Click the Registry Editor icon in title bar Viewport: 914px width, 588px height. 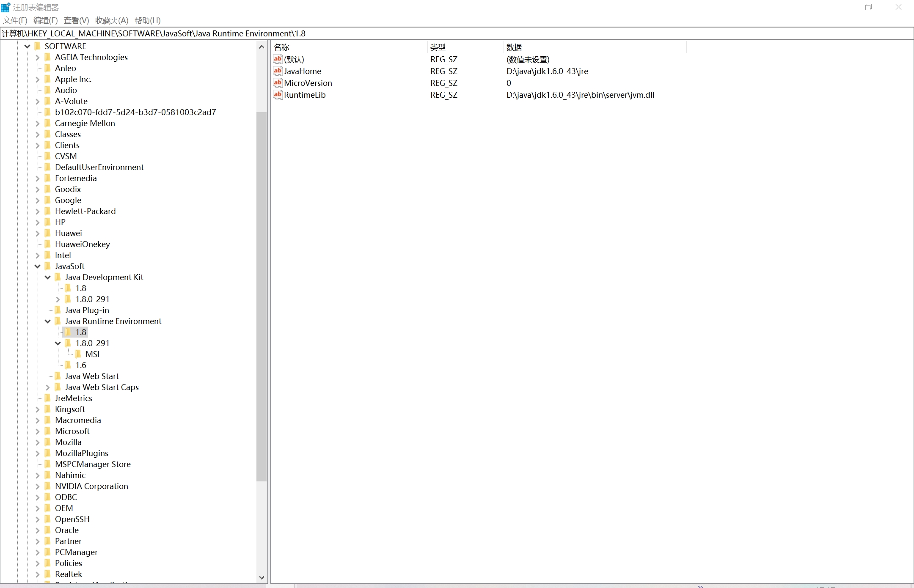pyautogui.click(x=6, y=7)
